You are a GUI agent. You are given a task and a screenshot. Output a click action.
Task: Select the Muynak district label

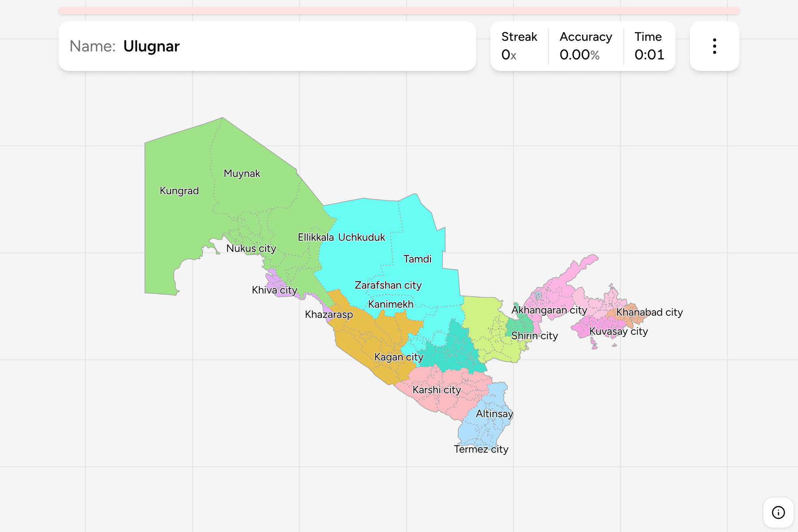click(x=242, y=173)
